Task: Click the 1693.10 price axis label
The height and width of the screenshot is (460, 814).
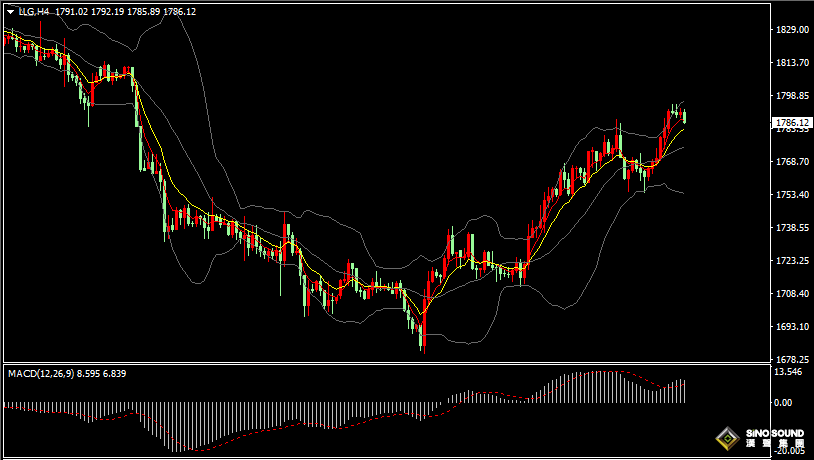Action: coord(793,326)
